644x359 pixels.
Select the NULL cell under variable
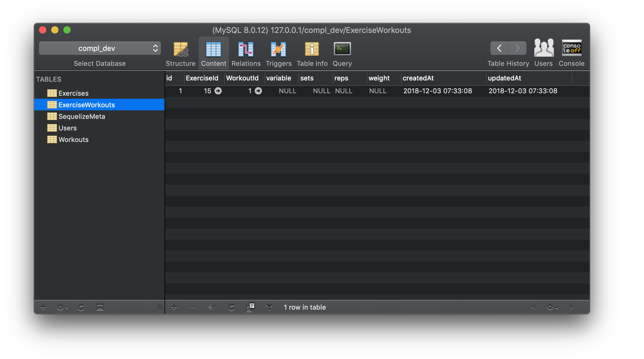288,91
